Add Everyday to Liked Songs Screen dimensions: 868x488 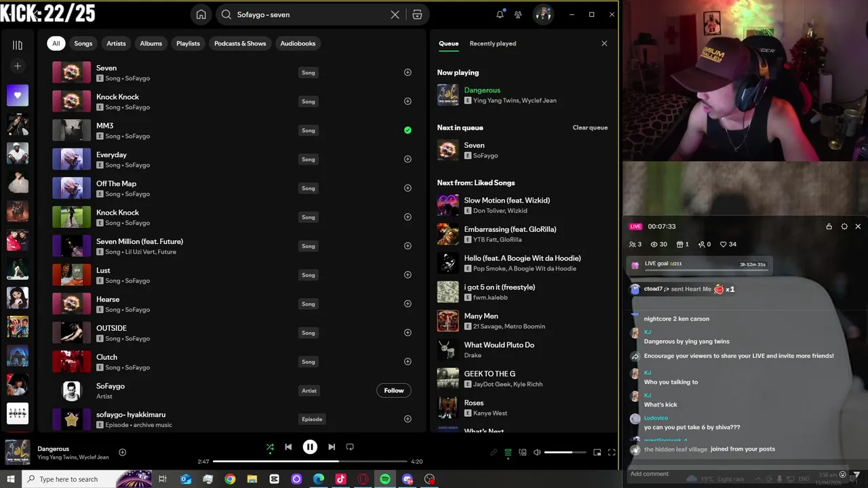pyautogui.click(x=408, y=159)
